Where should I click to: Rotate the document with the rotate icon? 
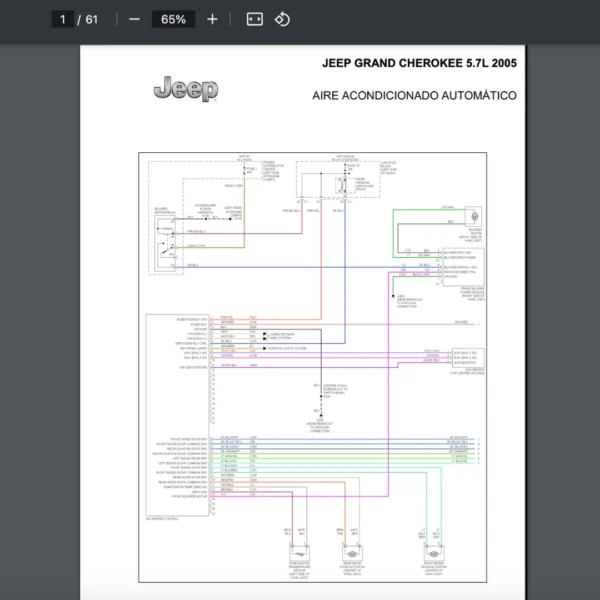coord(282,19)
